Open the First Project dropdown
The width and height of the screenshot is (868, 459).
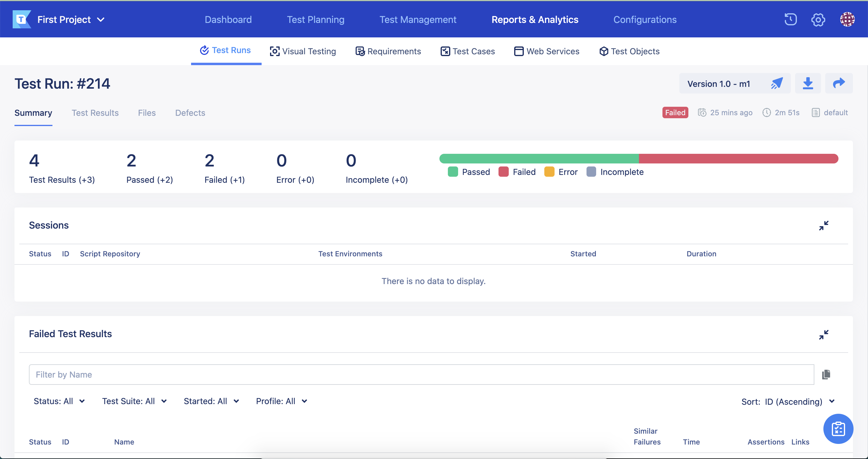pos(71,20)
